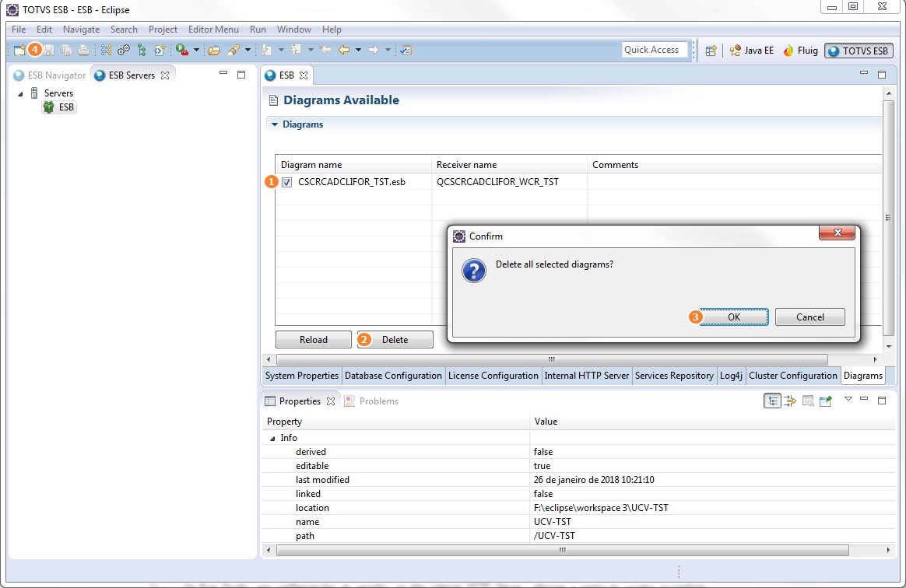Open the Cluster Configuration tab
The width and height of the screenshot is (906, 588).
click(x=792, y=376)
